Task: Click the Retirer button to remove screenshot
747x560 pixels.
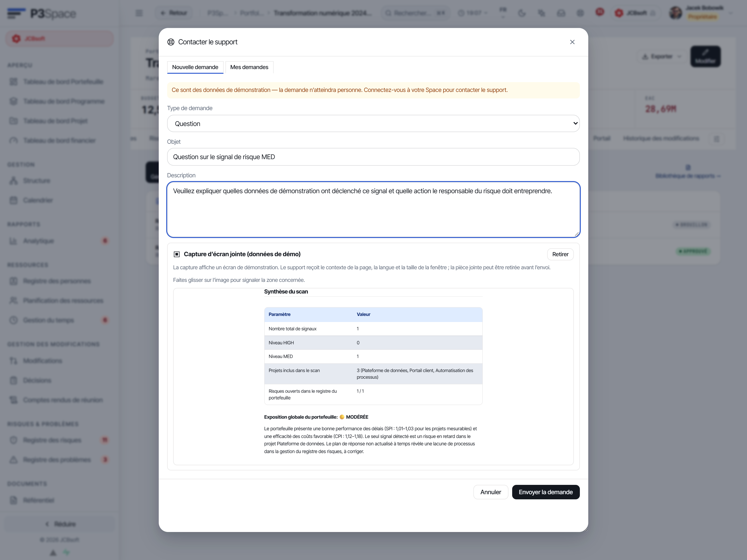Action: pyautogui.click(x=560, y=254)
